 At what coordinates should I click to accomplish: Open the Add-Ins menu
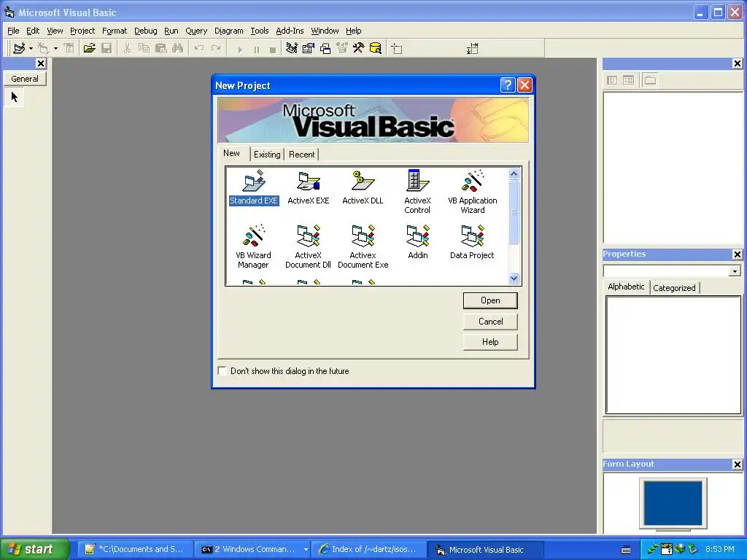(x=290, y=31)
